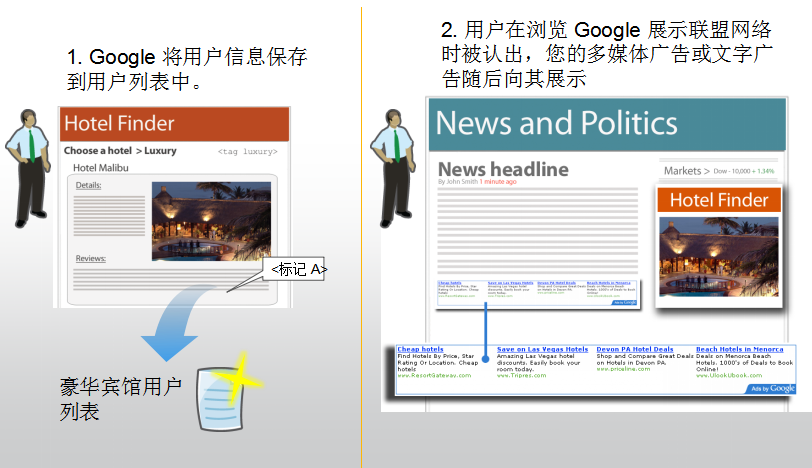812x468 pixels.
Task: Open the 'Beach Hotels in Menorca' ad link
Action: (x=740, y=349)
